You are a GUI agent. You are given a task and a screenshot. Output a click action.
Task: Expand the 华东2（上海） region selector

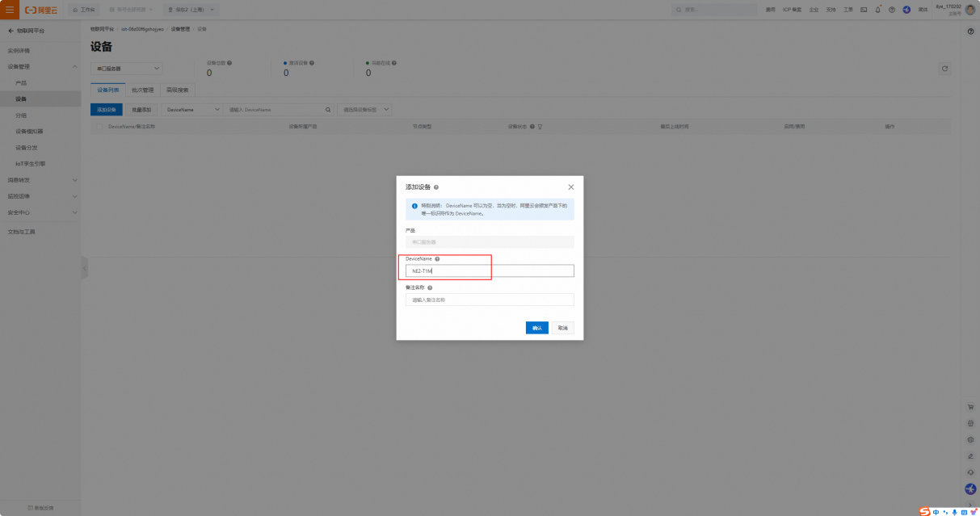tap(195, 10)
